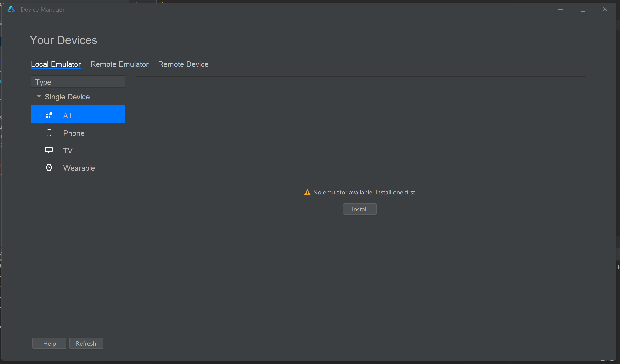Click the DevEco logo in title bar
Image resolution: width=620 pixels, height=364 pixels.
click(11, 9)
